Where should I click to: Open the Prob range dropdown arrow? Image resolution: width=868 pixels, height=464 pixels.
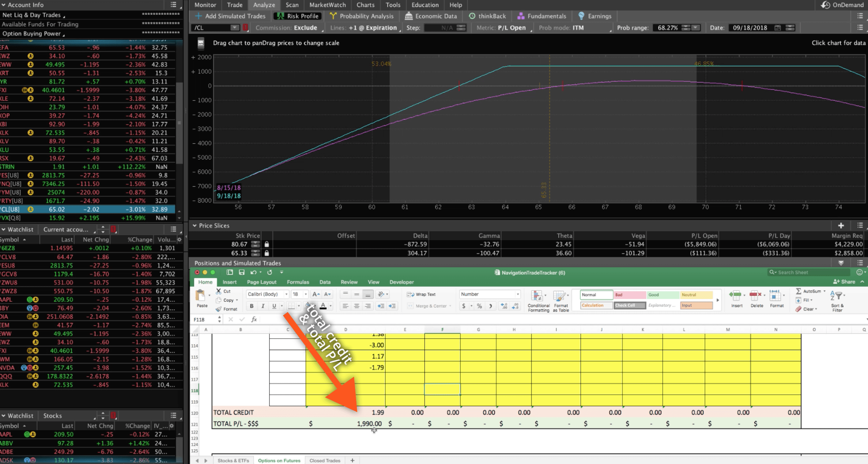pos(696,28)
